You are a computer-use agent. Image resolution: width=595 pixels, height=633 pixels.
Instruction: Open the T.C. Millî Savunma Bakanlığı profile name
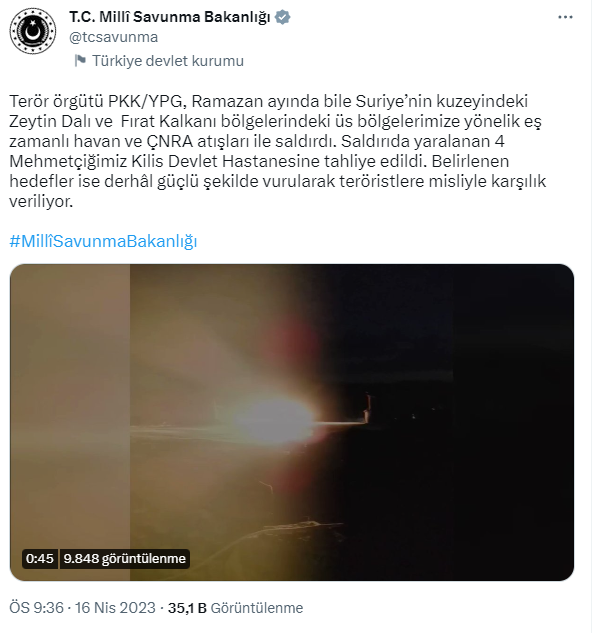(170, 17)
